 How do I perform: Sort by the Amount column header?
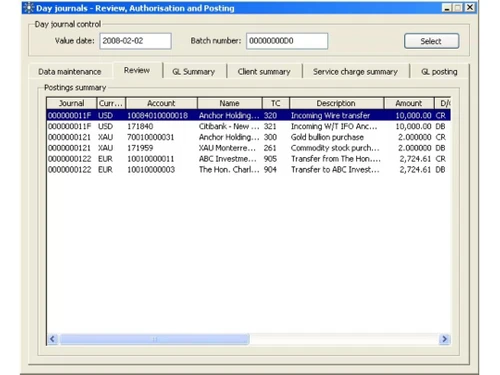pyautogui.click(x=409, y=103)
